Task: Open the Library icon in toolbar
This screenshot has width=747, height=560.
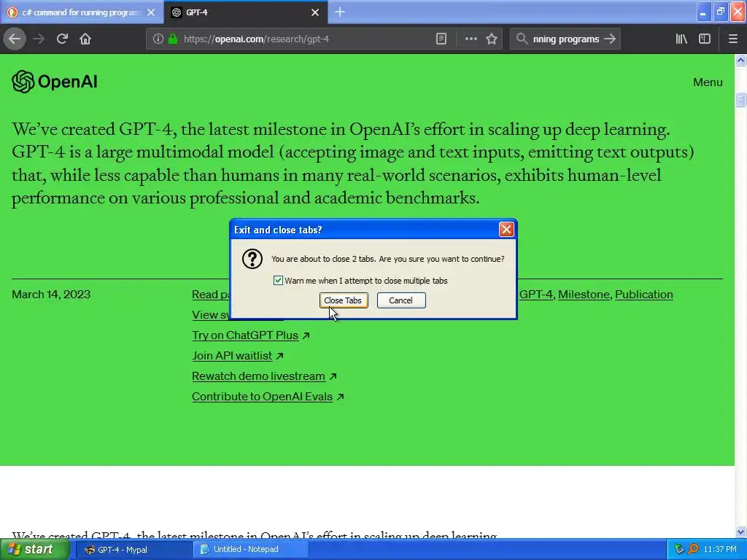Action: tap(681, 39)
